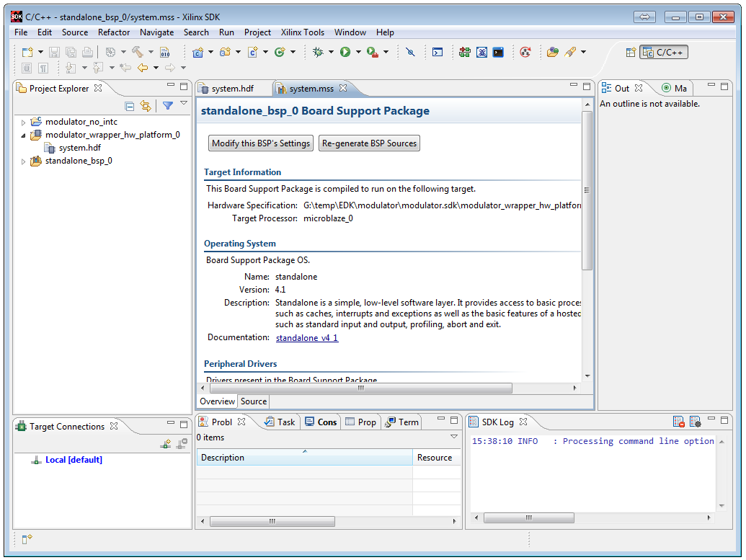Click the Open folder search icon

552,53
